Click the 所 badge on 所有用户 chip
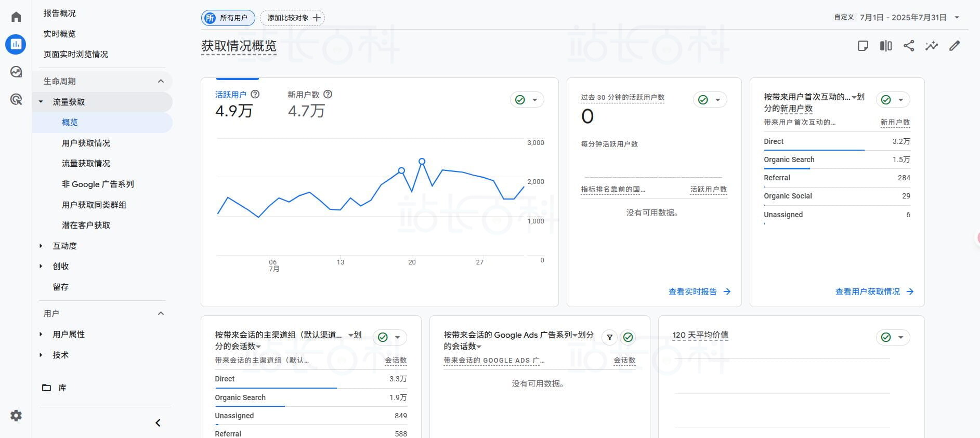This screenshot has height=438, width=980. point(210,18)
